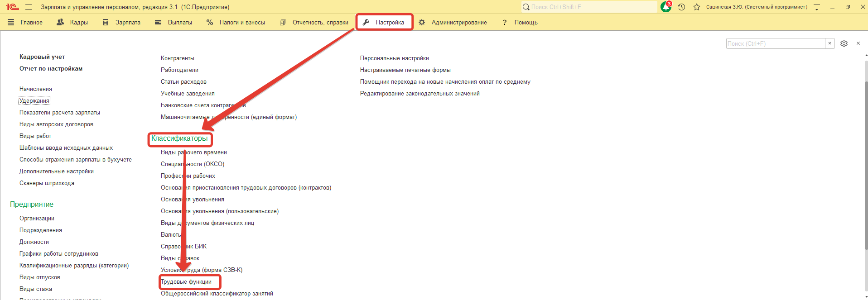Clear the section search field

[x=829, y=43]
